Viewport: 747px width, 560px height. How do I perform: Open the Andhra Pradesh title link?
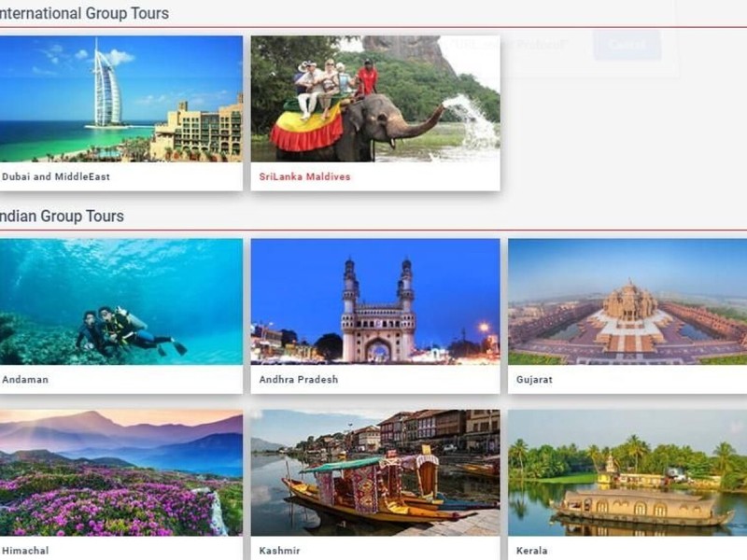tap(299, 380)
